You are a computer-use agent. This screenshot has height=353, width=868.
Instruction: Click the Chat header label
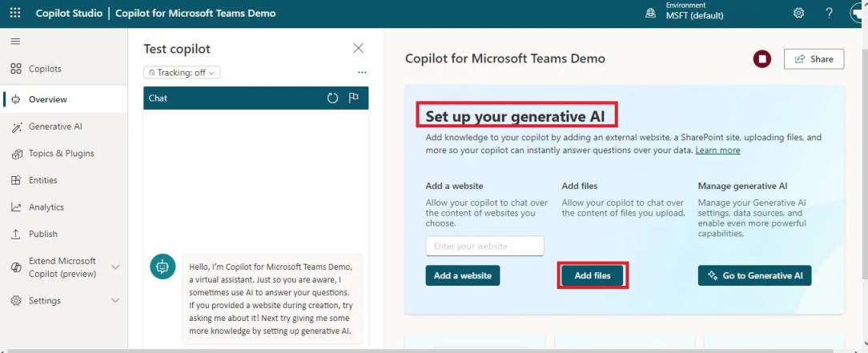coord(158,98)
